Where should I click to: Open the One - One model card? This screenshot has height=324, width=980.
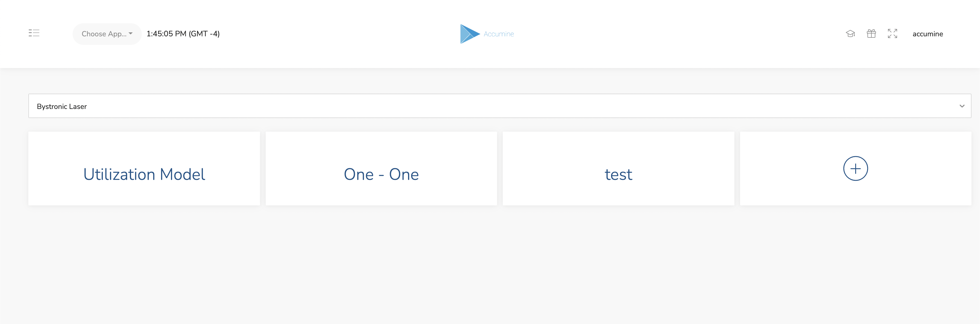(381, 168)
